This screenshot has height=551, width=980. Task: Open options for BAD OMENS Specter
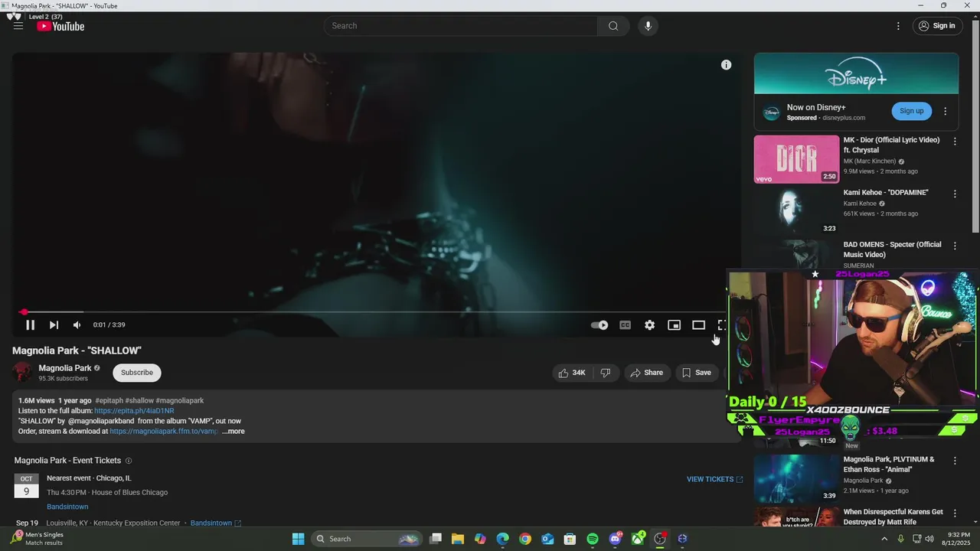955,246
